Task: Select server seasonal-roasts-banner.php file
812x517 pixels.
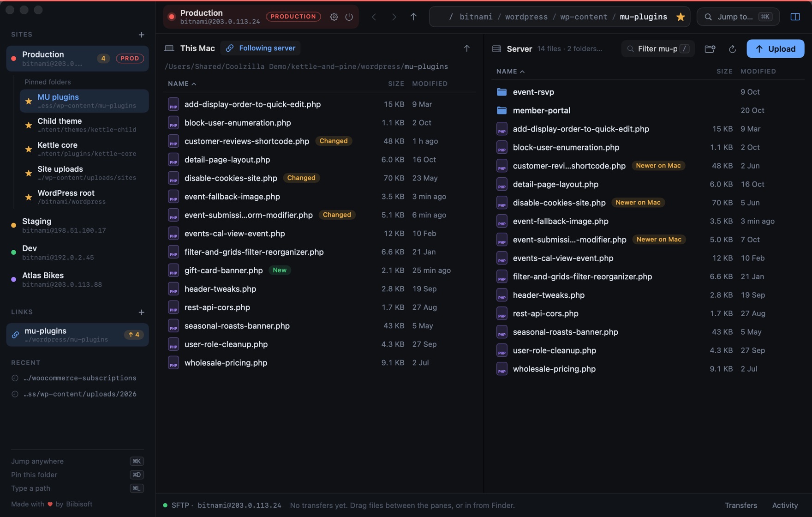Action: [648, 332]
